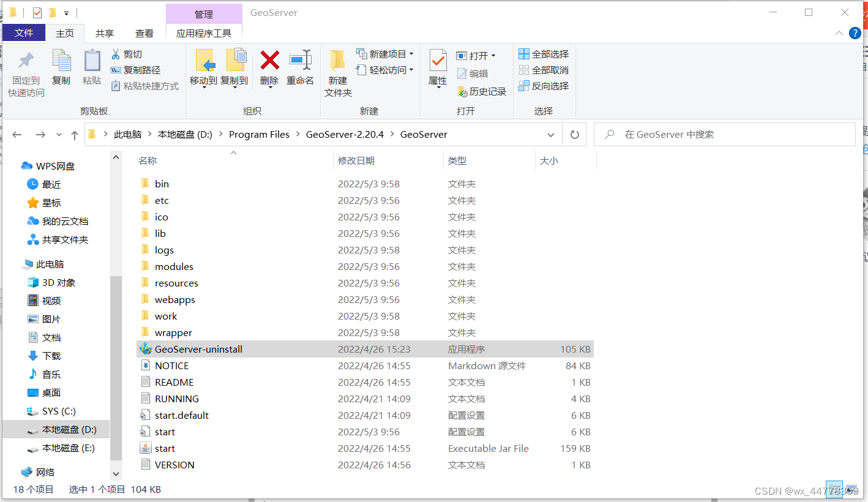Select the start Executable Jar File icon
868x502 pixels.
coord(145,448)
